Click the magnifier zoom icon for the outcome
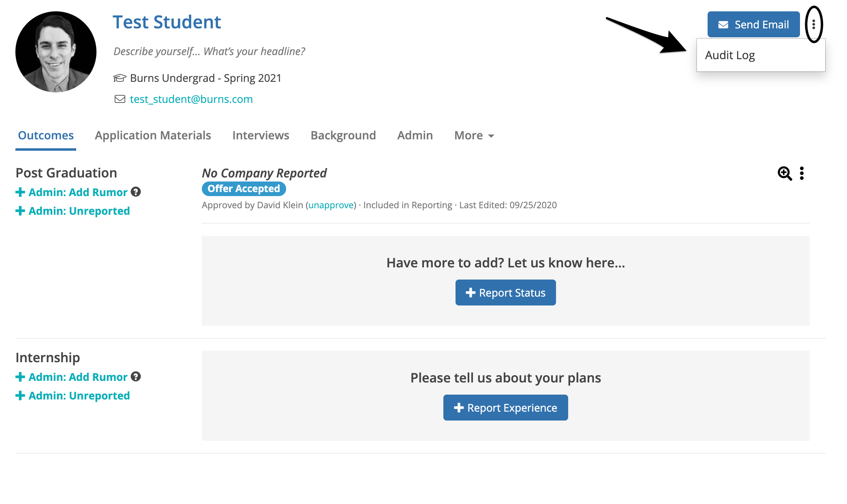The height and width of the screenshot is (504, 847). click(785, 173)
